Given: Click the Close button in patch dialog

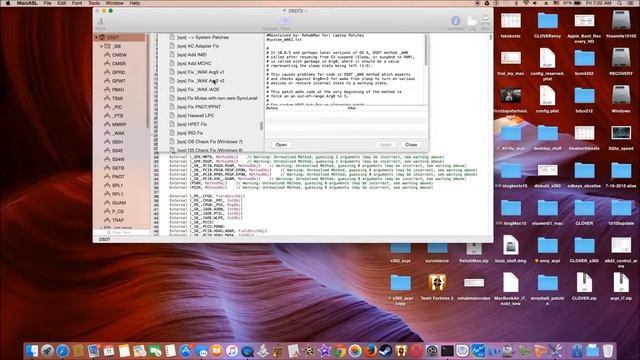Looking at the screenshot, I should [411, 144].
